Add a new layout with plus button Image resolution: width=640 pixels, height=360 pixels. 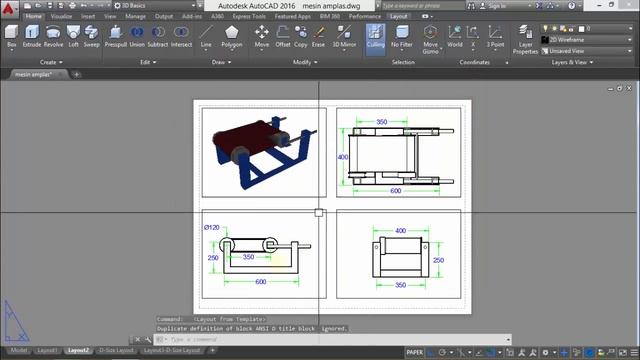(x=212, y=350)
